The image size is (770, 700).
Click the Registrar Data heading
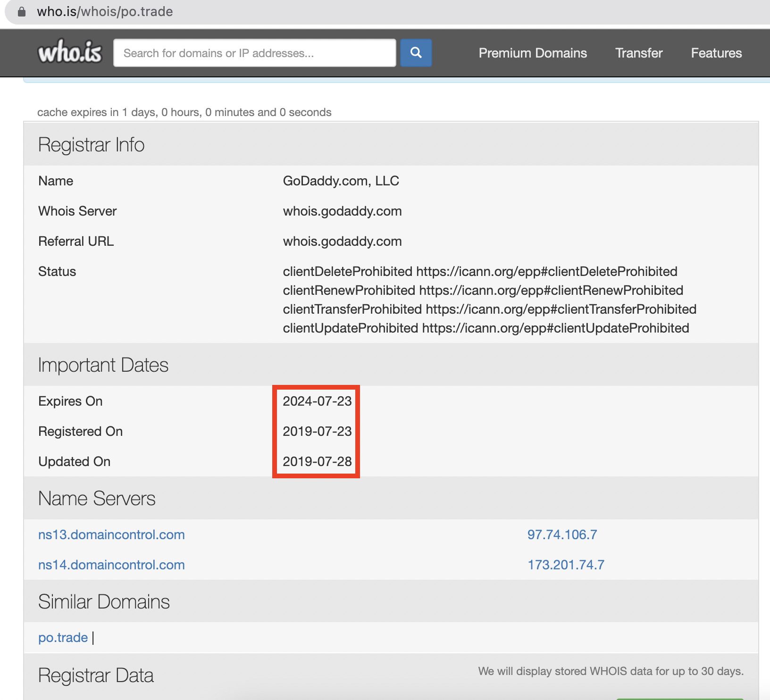tap(96, 675)
